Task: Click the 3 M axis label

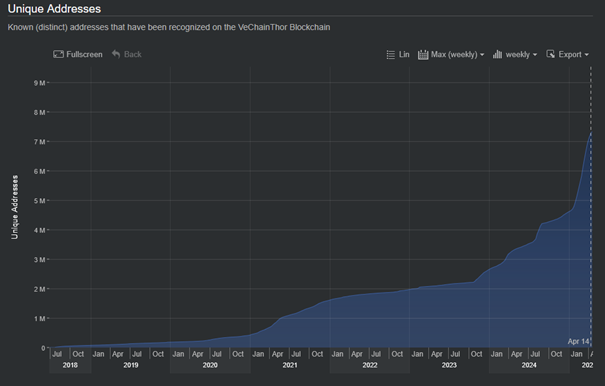Action: pyautogui.click(x=39, y=260)
